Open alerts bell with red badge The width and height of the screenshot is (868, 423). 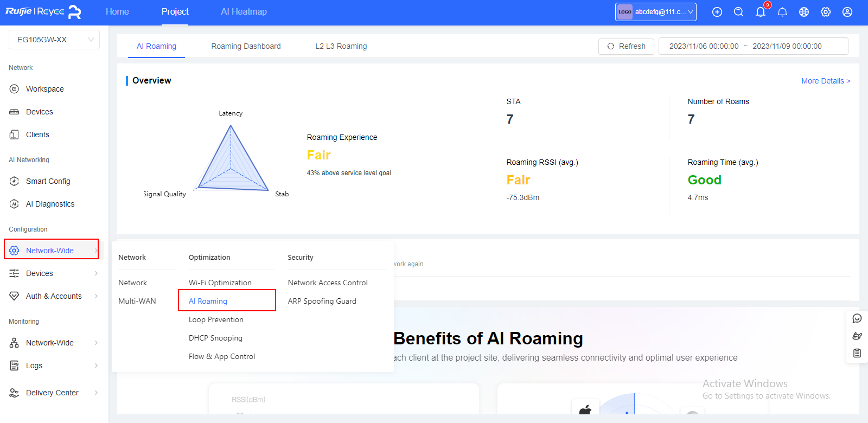tap(761, 12)
